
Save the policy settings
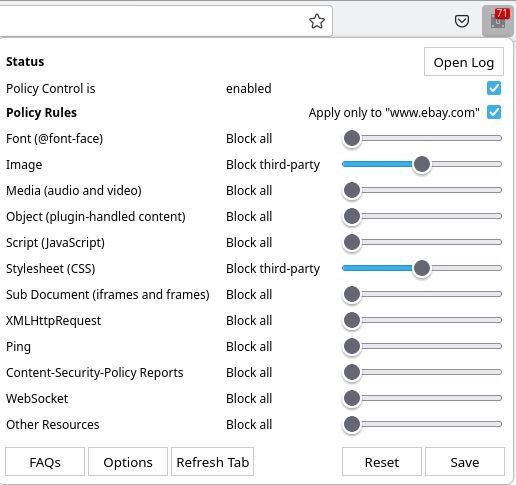tap(465, 462)
